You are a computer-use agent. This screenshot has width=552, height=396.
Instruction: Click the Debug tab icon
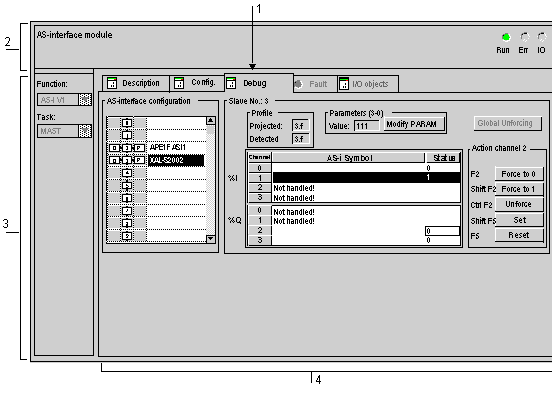pyautogui.click(x=231, y=83)
